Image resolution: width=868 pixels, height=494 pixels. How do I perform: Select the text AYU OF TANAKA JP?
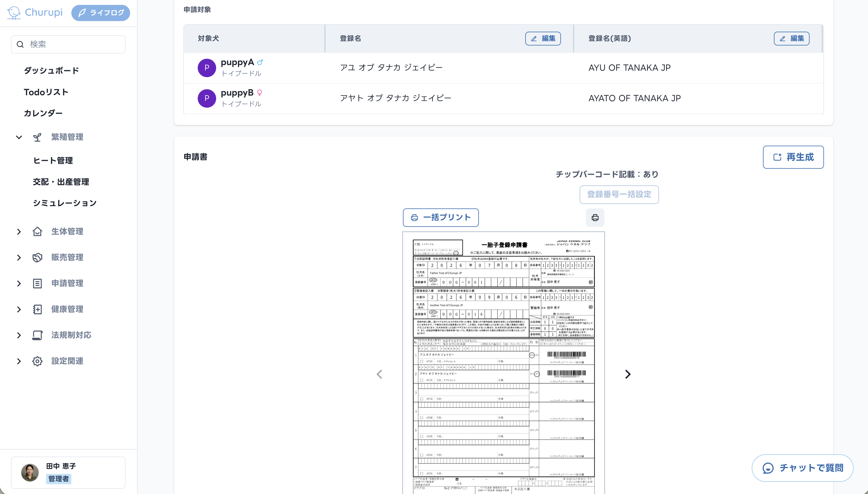(x=629, y=68)
